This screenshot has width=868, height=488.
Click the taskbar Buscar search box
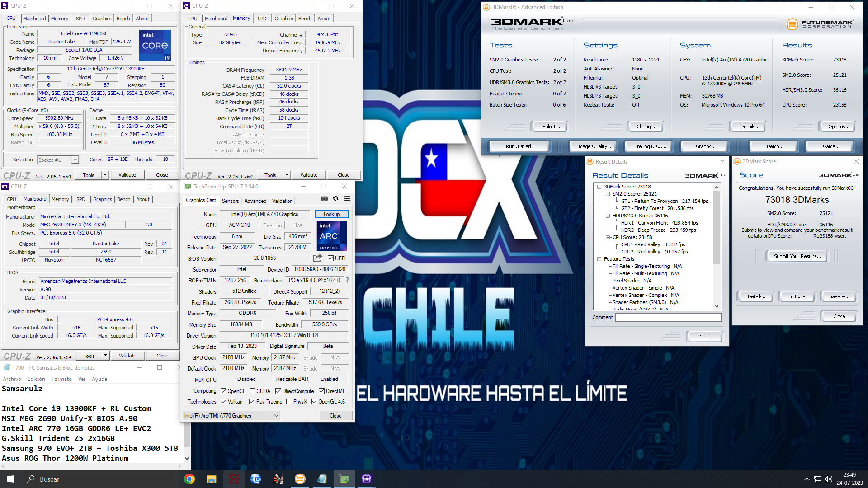point(99,479)
